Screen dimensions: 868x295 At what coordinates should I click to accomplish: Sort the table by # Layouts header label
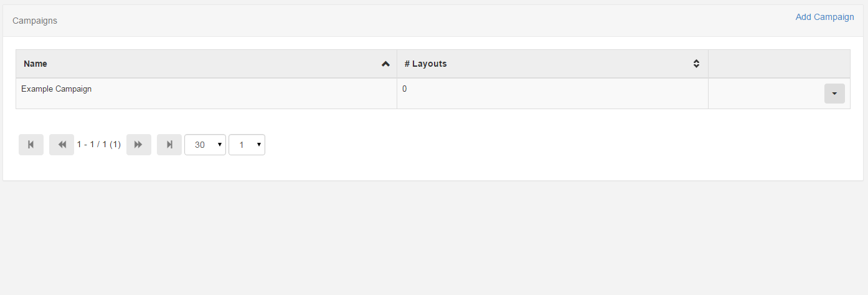[x=425, y=64]
